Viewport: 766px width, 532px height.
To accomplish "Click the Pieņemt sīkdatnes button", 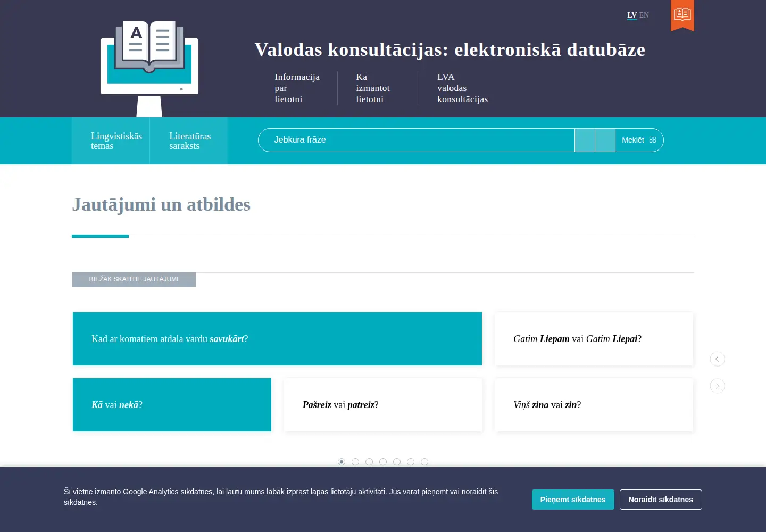I will point(573,500).
